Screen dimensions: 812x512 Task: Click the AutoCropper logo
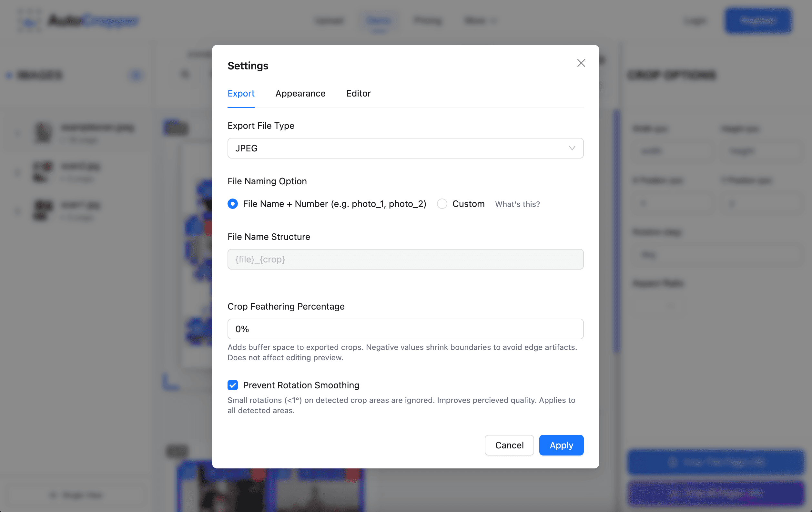[x=78, y=21]
